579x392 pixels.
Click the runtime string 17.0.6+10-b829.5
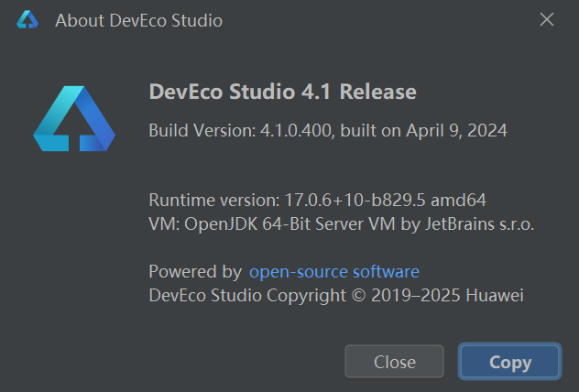tap(355, 200)
